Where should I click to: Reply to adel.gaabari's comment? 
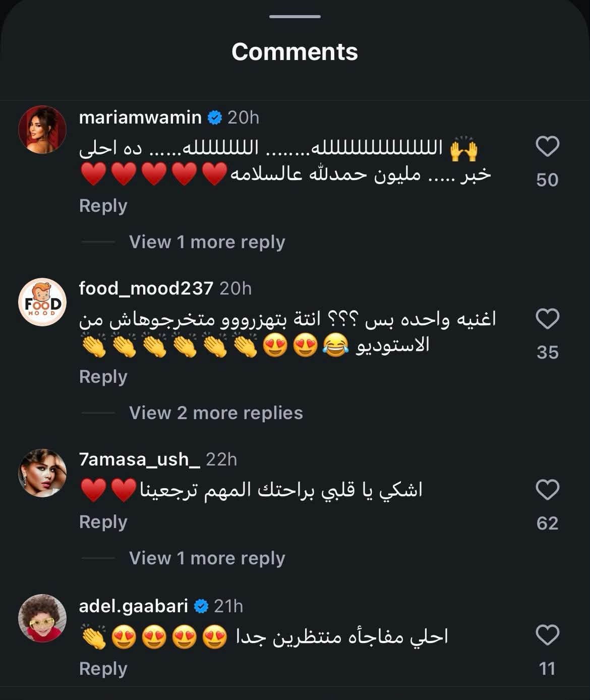point(102,668)
